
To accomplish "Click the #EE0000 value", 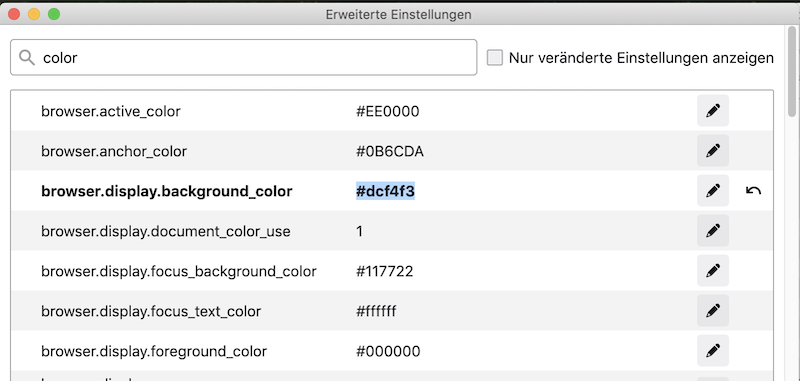I will point(387,111).
